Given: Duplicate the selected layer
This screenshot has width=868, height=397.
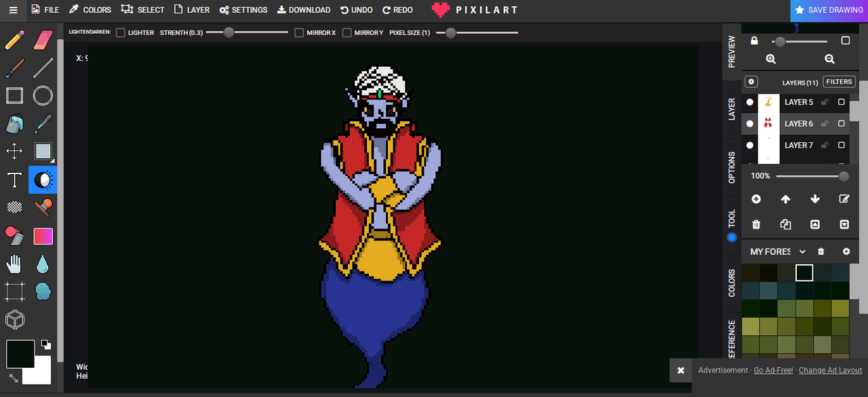Looking at the screenshot, I should 785,224.
